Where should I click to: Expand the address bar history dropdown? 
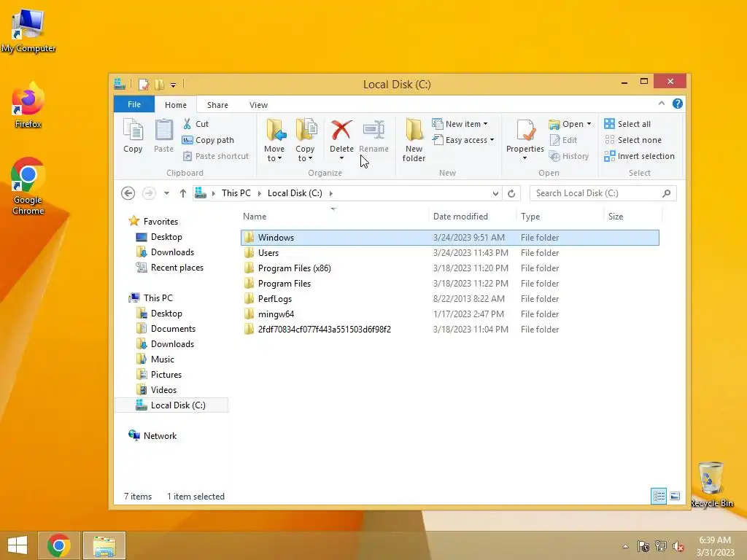pyautogui.click(x=495, y=193)
